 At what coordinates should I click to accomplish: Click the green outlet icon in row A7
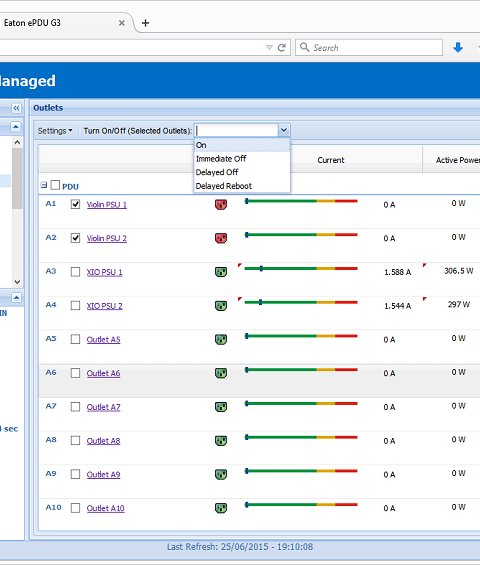(221, 407)
